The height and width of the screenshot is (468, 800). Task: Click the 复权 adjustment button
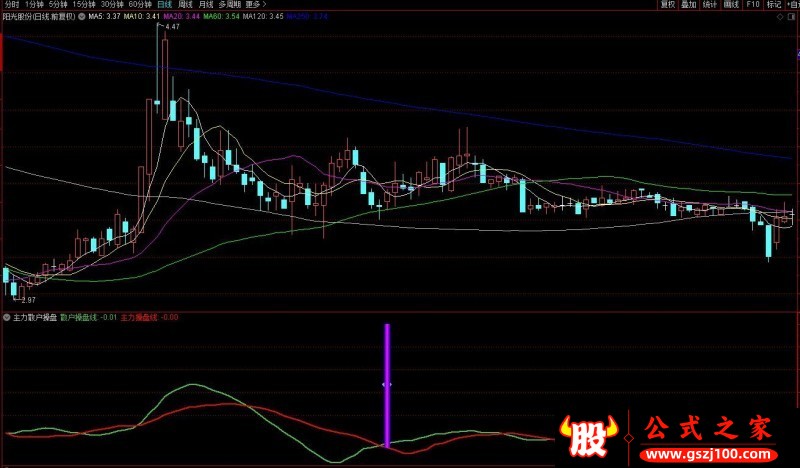coord(668,4)
